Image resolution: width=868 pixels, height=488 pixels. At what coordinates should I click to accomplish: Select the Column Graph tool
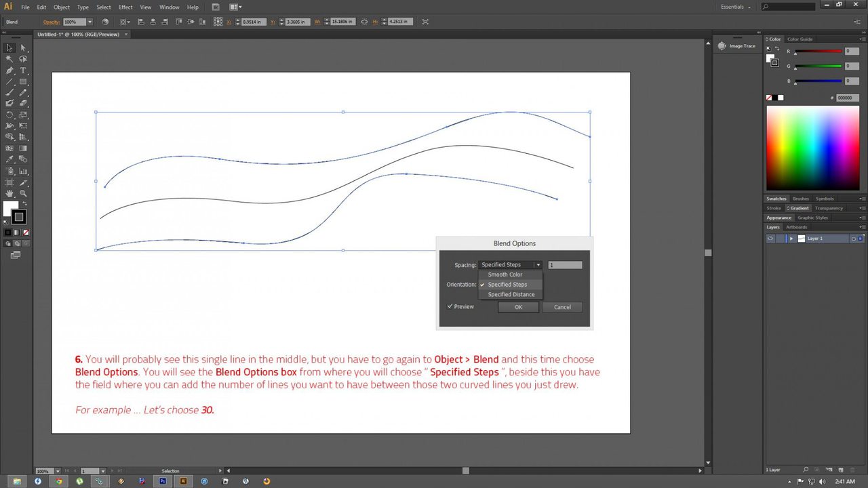click(x=23, y=171)
